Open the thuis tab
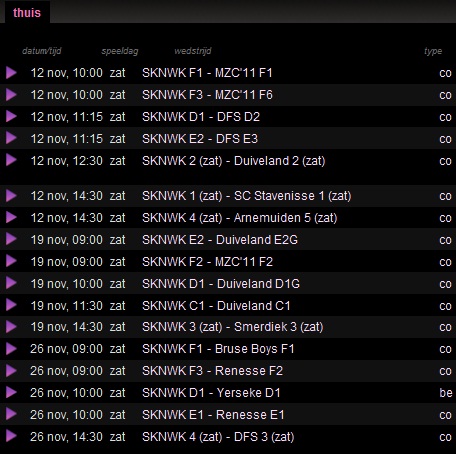This screenshot has height=454, width=456. click(x=27, y=13)
